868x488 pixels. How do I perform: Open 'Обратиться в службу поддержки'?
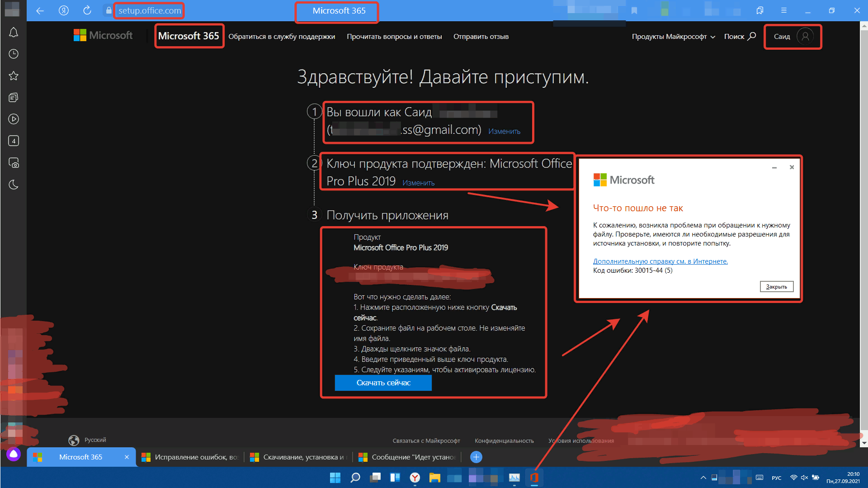click(x=282, y=37)
